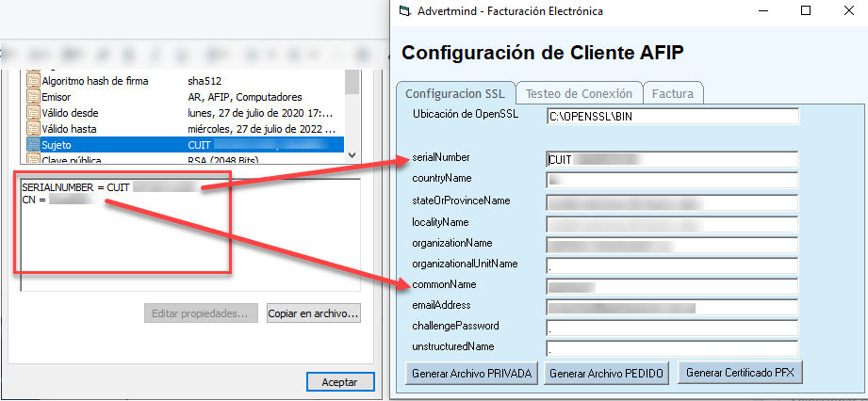The width and height of the screenshot is (868, 401).
Task: Focus the organizationalUnitName input field
Action: click(x=673, y=265)
